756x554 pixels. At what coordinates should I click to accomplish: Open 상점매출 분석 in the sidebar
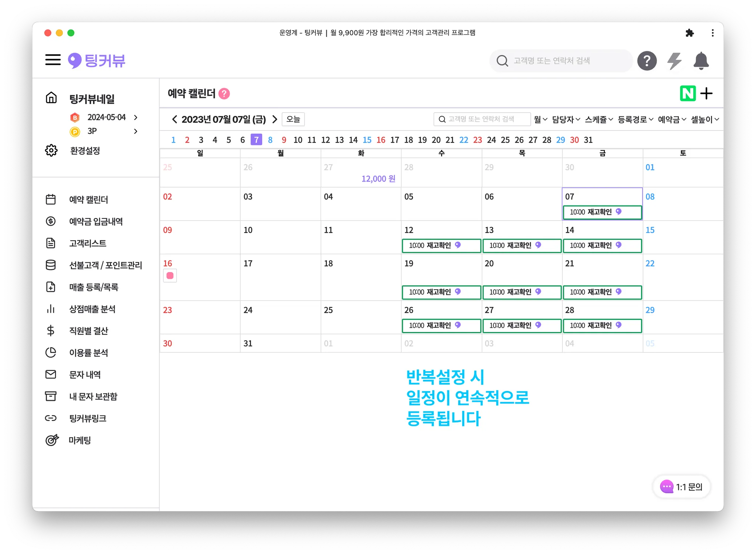click(92, 309)
